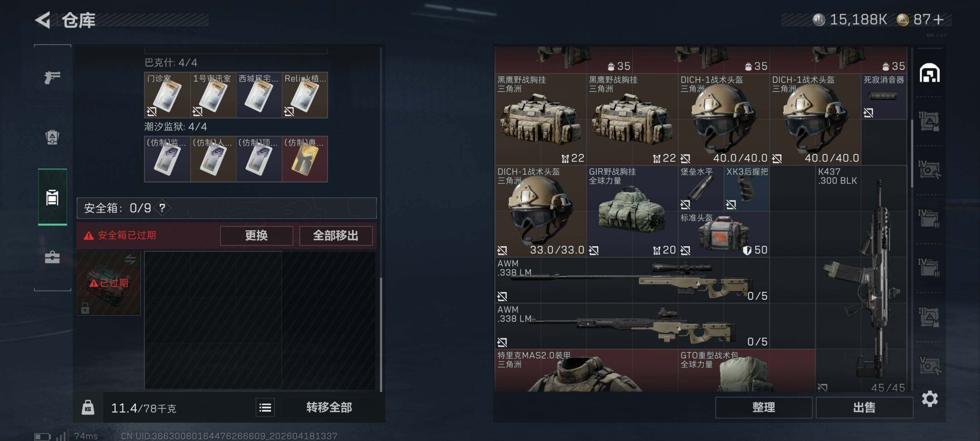Screen dimensions: 980x441
Task: Click the plus icon beside 87 currency
Action: point(938,20)
